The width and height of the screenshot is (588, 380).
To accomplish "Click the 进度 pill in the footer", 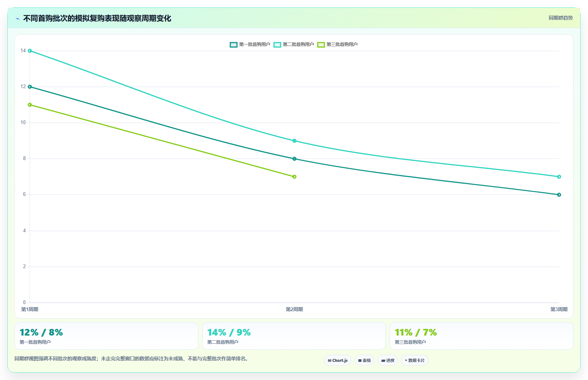I will click(x=388, y=360).
